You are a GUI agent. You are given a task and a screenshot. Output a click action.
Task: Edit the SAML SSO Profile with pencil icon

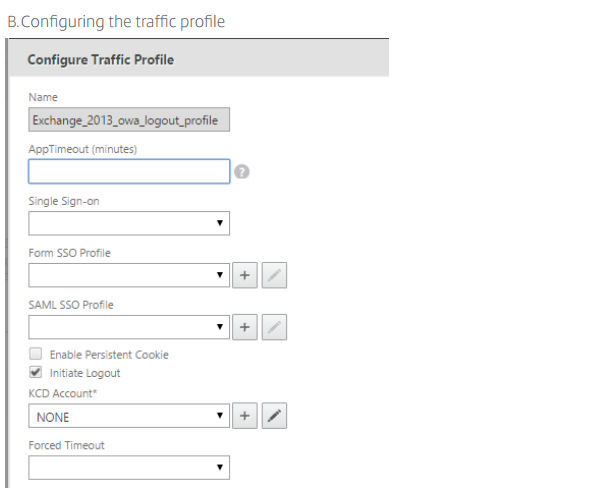coord(273,326)
